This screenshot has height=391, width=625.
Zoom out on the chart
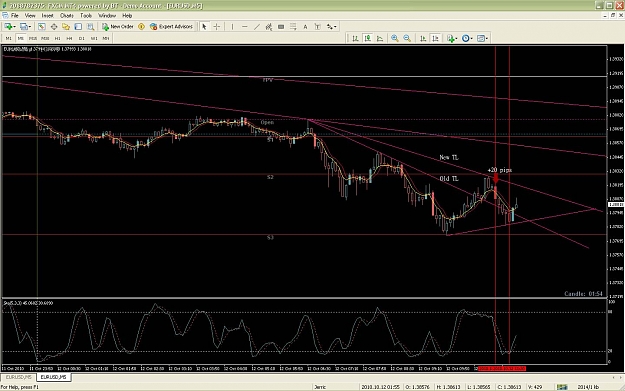coord(407,38)
